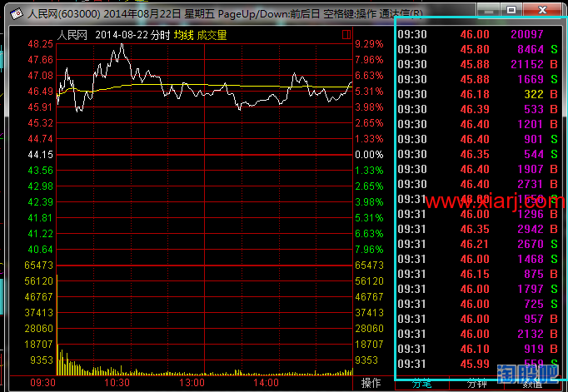Select the 45.88 trade with volume 1669

[x=478, y=79]
